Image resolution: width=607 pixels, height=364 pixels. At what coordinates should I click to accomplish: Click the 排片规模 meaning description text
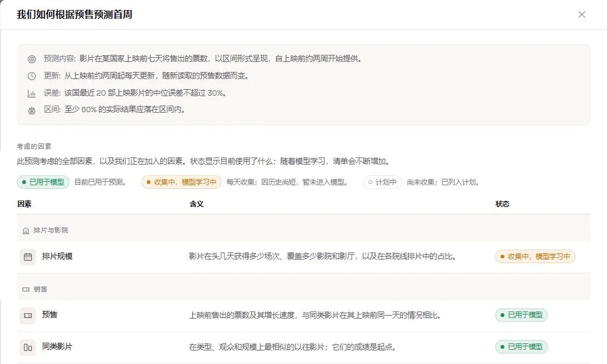tap(323, 257)
